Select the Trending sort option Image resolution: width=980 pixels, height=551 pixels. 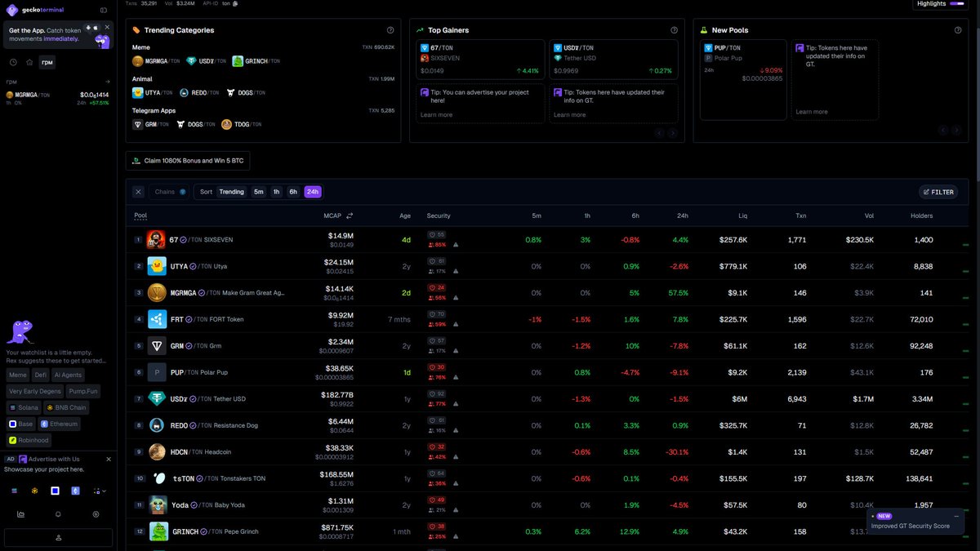(231, 192)
